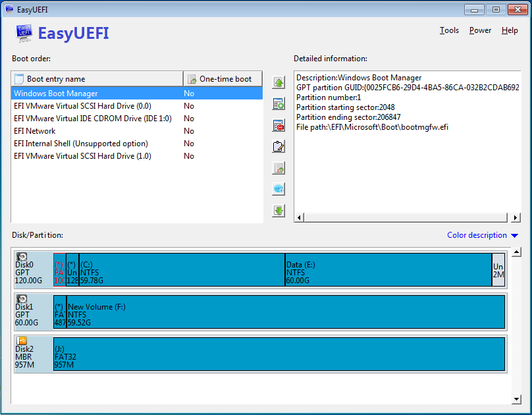
Task: Open the Tools menu
Action: click(x=449, y=30)
